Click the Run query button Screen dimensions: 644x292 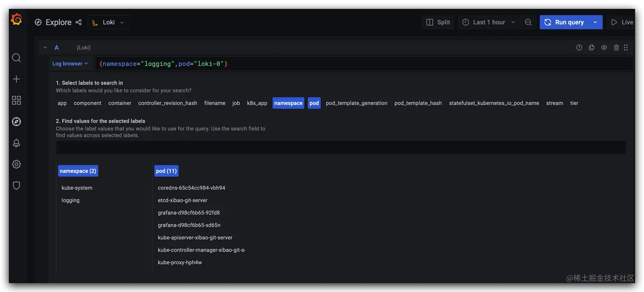point(564,22)
